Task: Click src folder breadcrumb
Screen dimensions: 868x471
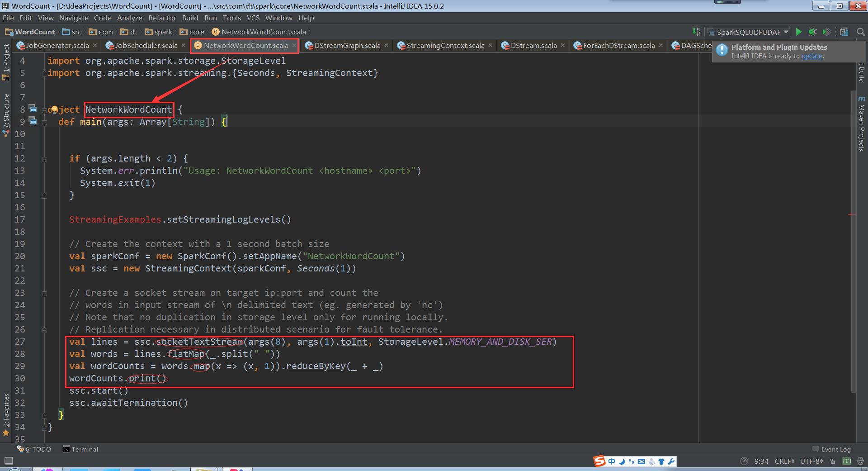Action: [x=72, y=32]
